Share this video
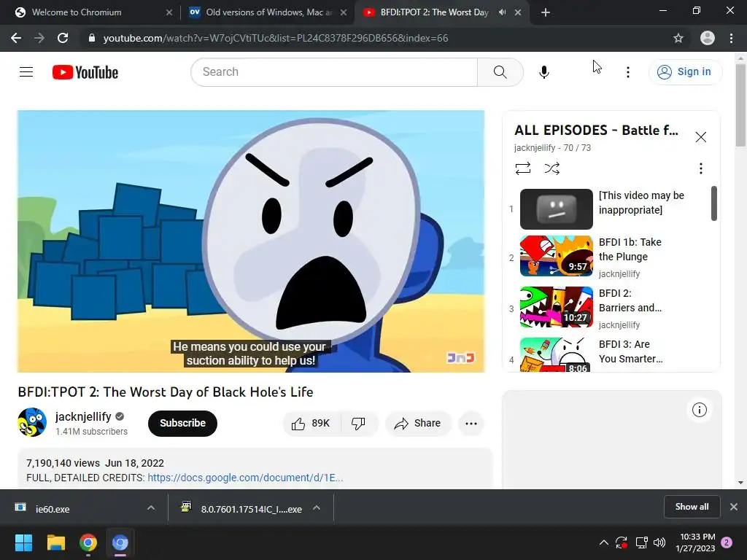747x560 pixels. coord(418,424)
